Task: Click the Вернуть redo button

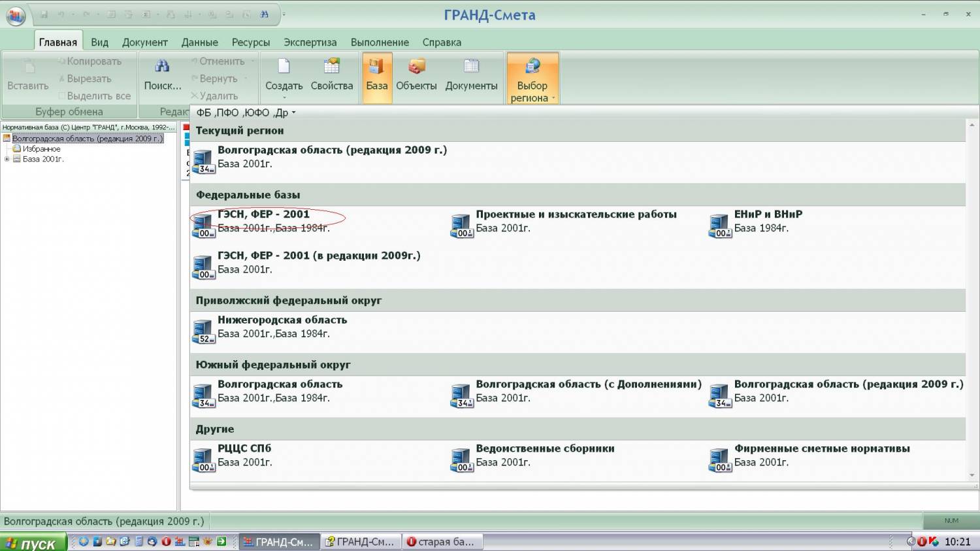Action: tap(214, 78)
